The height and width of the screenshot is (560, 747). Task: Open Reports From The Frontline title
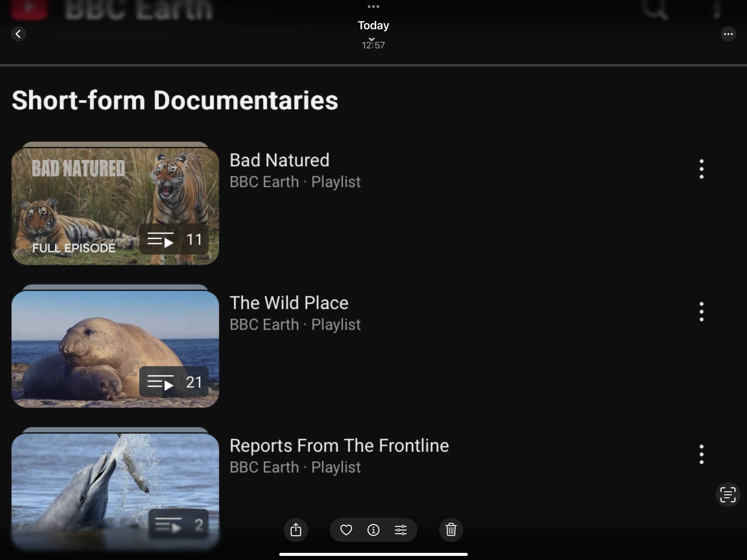click(339, 445)
